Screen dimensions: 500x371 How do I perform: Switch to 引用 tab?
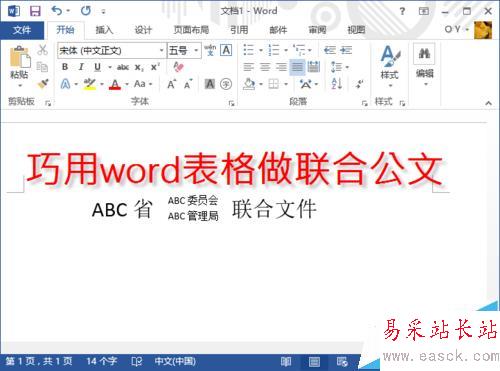[239, 30]
